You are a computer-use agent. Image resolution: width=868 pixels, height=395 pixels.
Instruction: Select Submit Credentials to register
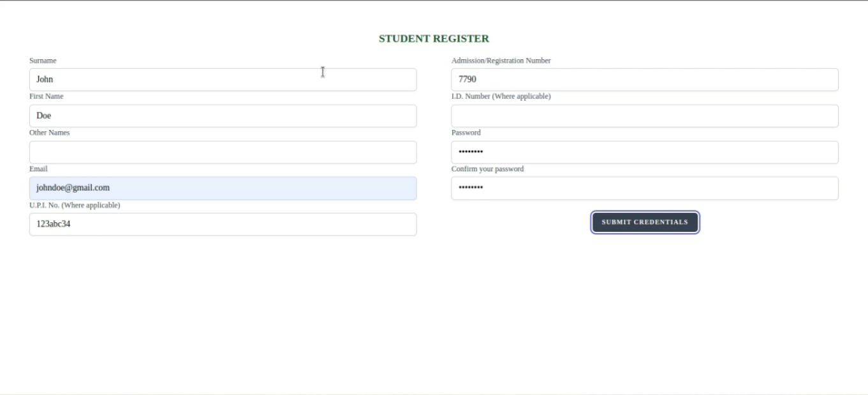coord(645,222)
